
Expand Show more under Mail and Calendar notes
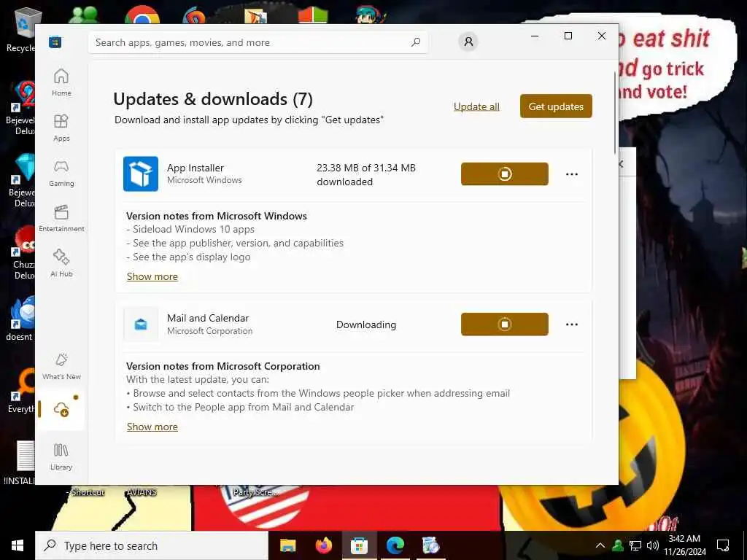coord(152,427)
